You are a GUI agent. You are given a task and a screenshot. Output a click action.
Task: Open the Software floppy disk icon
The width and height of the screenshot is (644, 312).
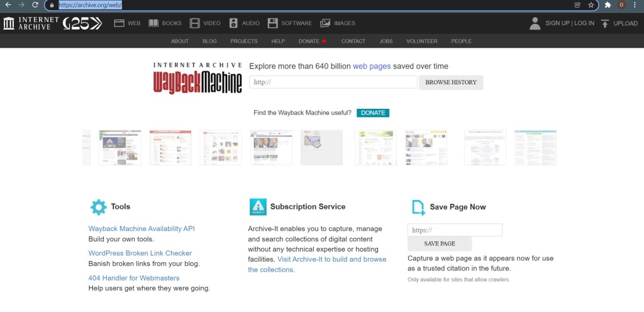(272, 23)
